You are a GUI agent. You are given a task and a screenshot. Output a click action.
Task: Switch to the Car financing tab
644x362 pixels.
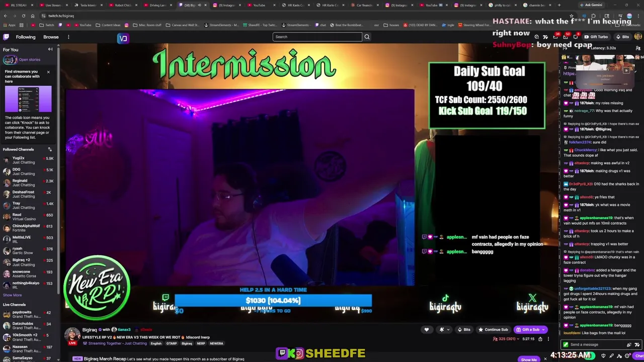coord(365,5)
